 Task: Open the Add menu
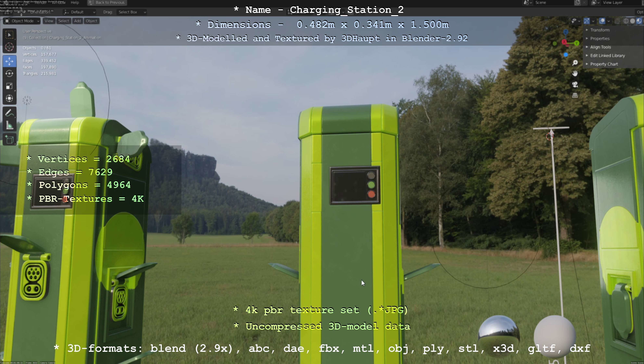click(77, 21)
